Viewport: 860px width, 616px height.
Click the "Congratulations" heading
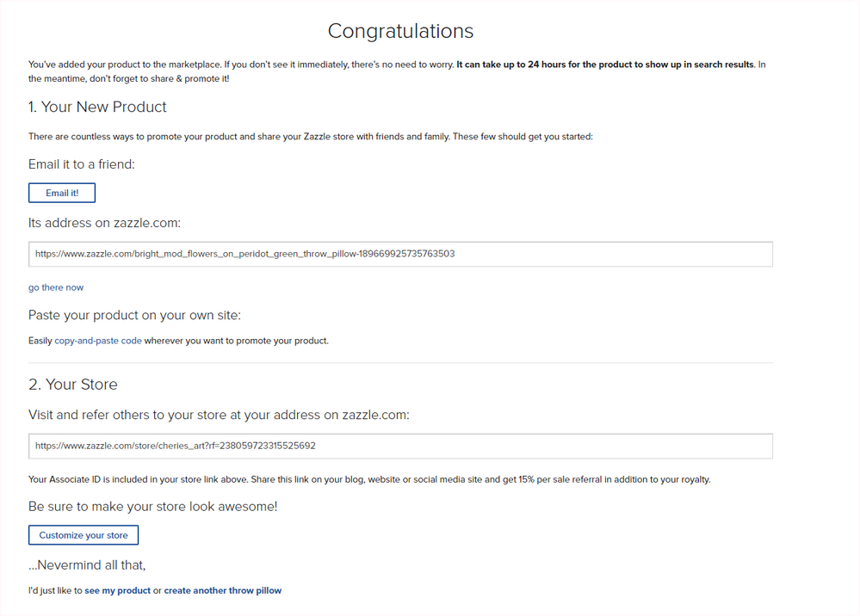click(x=400, y=31)
